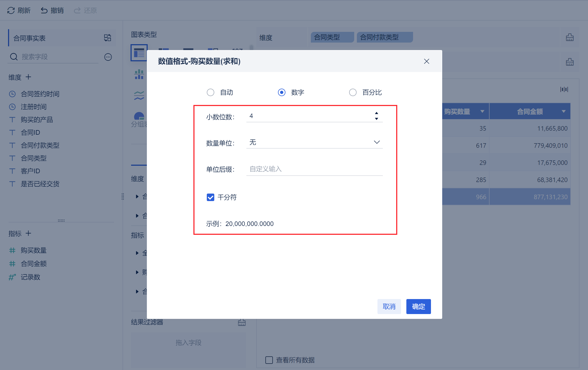This screenshot has width=588, height=370.
Task: Add a dimension with the plus beside 维度
Action: [28, 77]
